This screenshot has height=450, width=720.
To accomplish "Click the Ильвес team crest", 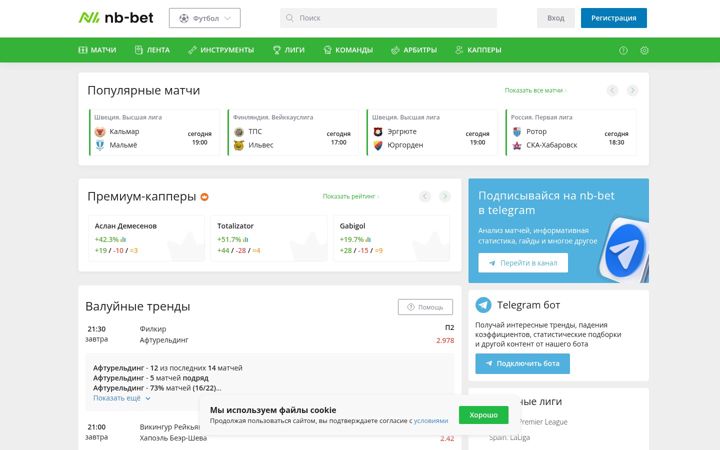I will [x=239, y=145].
